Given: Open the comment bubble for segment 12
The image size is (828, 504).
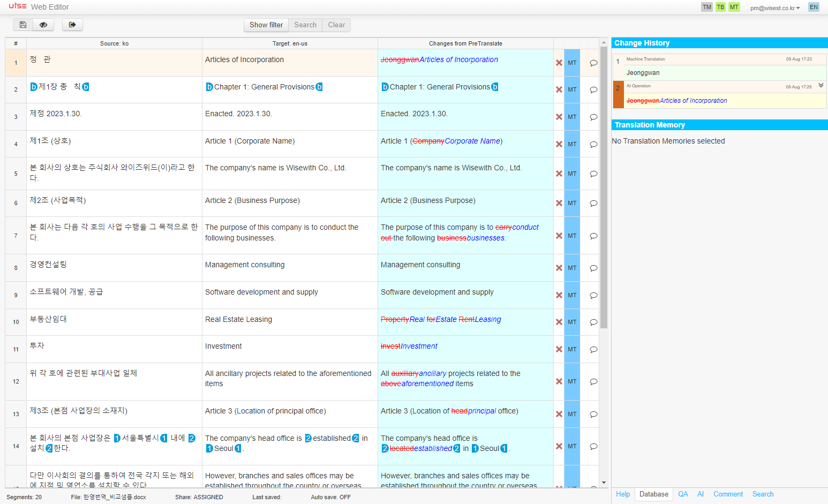Looking at the screenshot, I should (593, 381).
